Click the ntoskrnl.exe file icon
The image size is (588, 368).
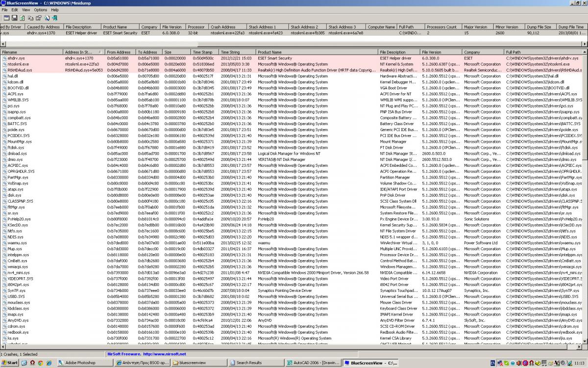click(4, 64)
